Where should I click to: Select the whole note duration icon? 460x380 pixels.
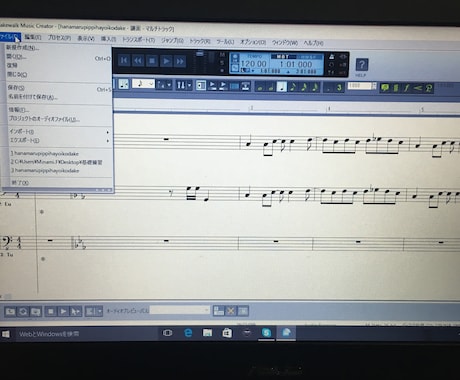260,87
